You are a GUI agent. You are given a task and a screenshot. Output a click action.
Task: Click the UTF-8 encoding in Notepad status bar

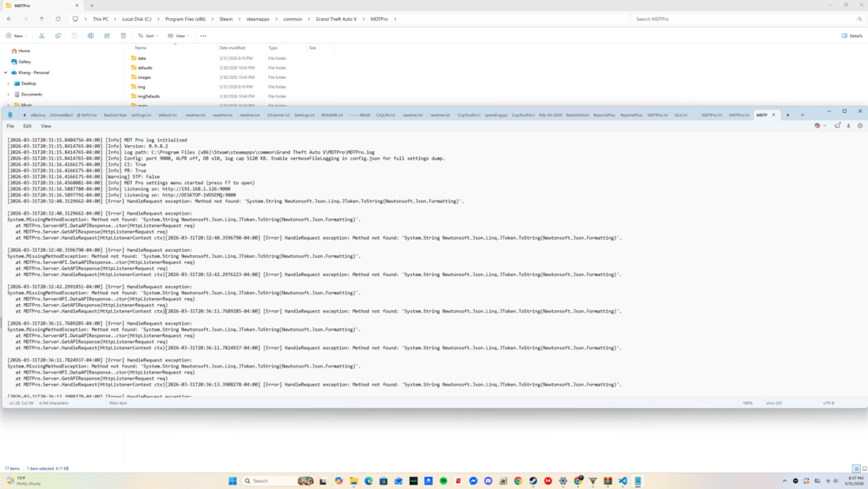click(829, 403)
